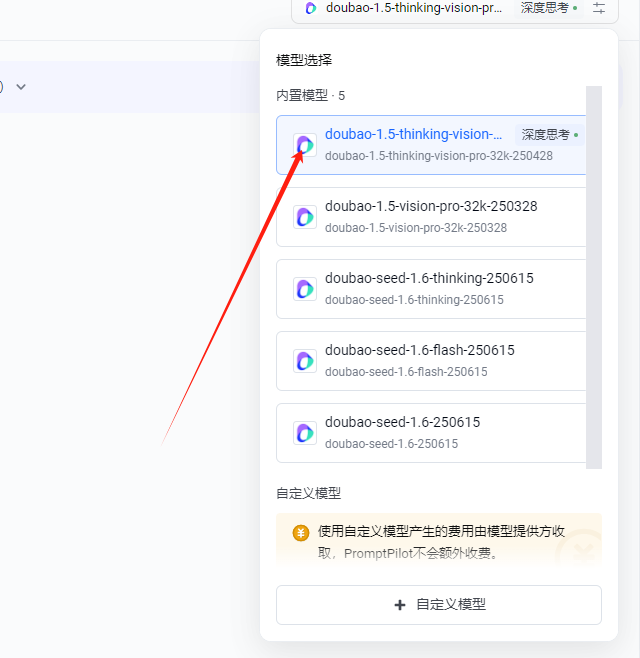Click the 模型选择 heading
Screen dimensions: 640x658
tap(304, 60)
